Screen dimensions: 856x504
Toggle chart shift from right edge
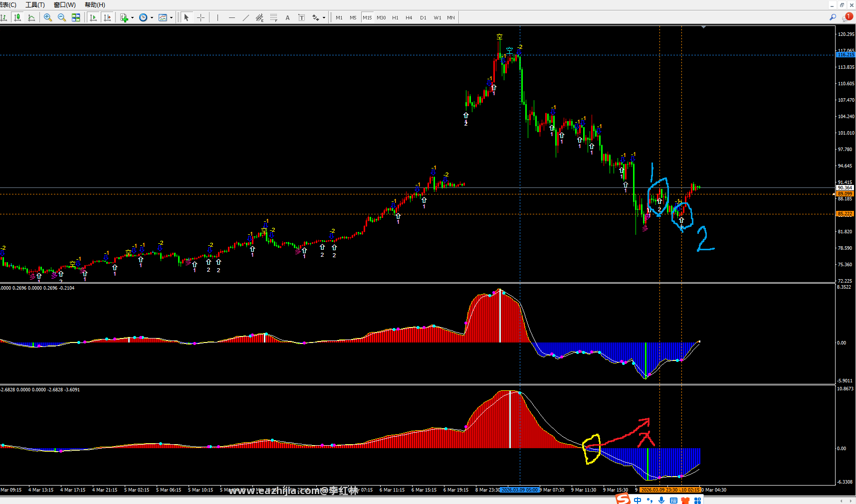click(107, 17)
